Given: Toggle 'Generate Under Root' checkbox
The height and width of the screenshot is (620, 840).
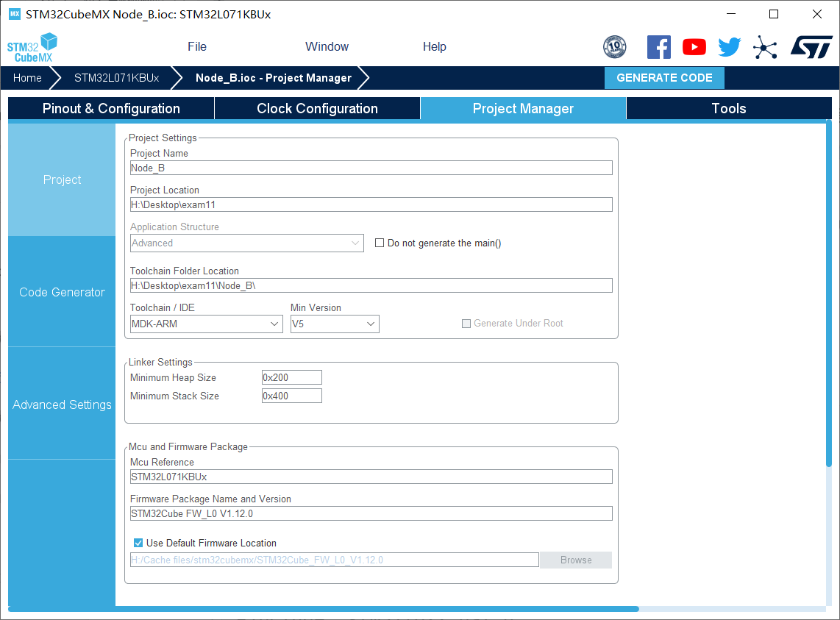Looking at the screenshot, I should pyautogui.click(x=466, y=323).
